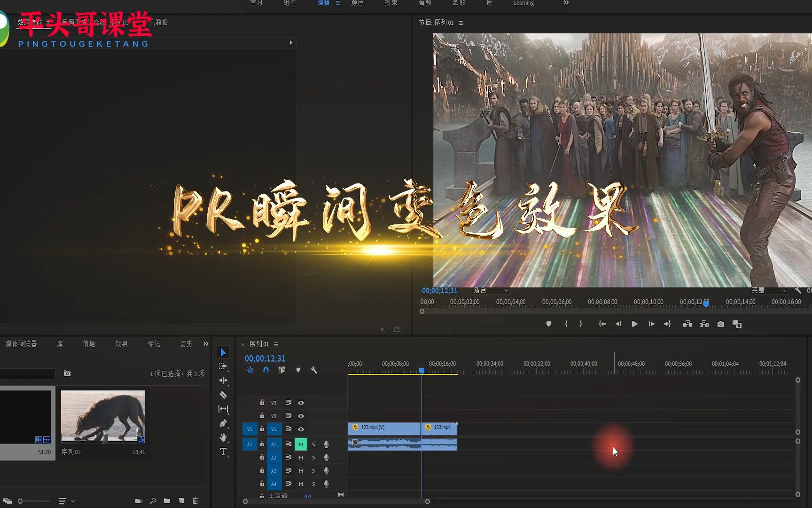Click the search-in-bin folder icon
Screen dimensions: 812x508
click(x=67, y=373)
